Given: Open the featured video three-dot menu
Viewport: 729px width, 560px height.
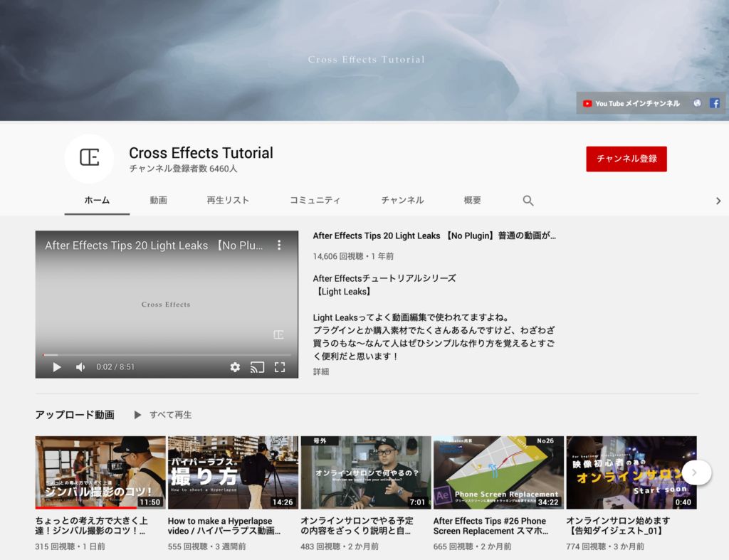Looking at the screenshot, I should tap(279, 245).
